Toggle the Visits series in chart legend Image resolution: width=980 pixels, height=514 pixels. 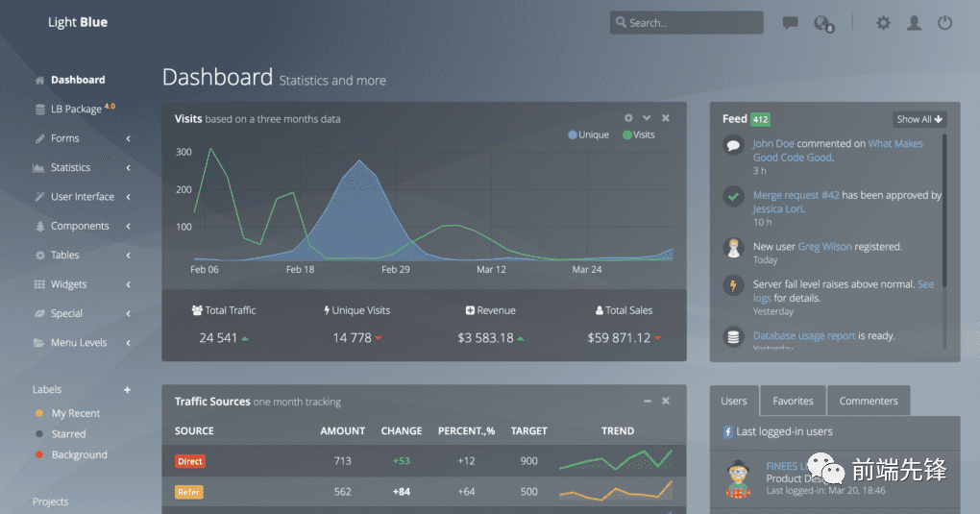(x=638, y=135)
